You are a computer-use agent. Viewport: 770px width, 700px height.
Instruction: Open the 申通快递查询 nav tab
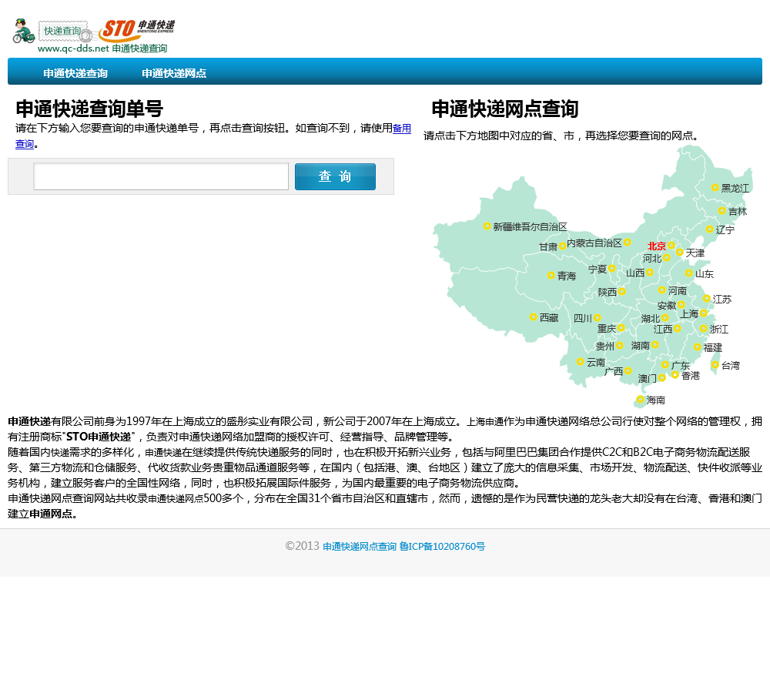(75, 73)
